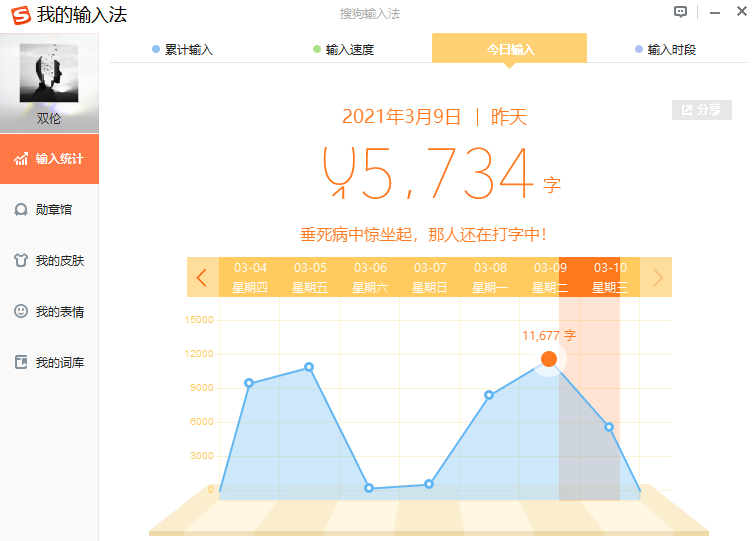Open 我的表情 in the sidebar
The width and height of the screenshot is (755, 541).
click(49, 311)
